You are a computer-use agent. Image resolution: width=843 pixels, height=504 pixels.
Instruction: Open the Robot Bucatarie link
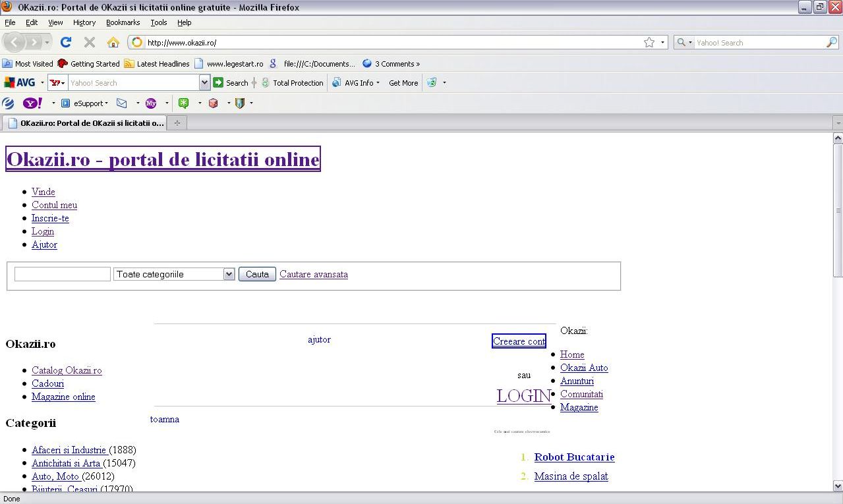(x=574, y=457)
